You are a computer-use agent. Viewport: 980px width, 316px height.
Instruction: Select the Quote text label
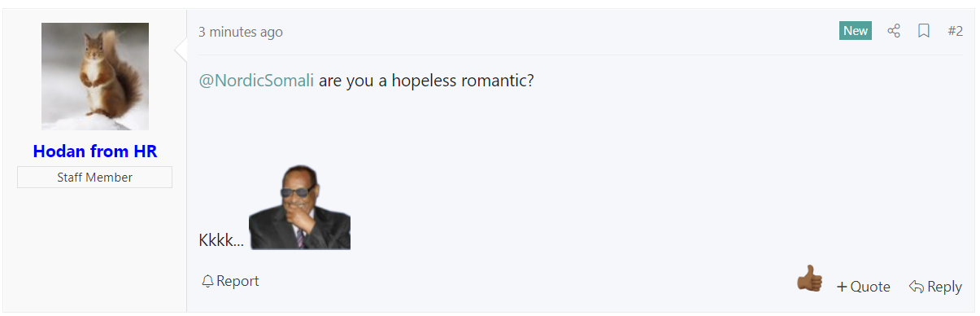point(870,287)
